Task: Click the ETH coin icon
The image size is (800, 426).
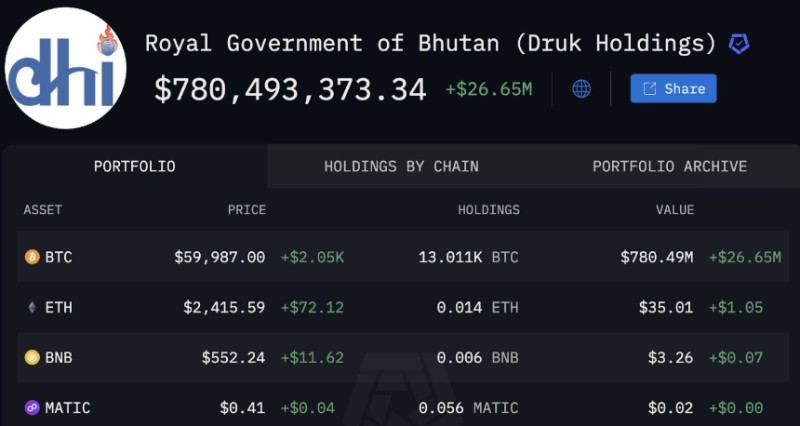Action: (x=32, y=307)
